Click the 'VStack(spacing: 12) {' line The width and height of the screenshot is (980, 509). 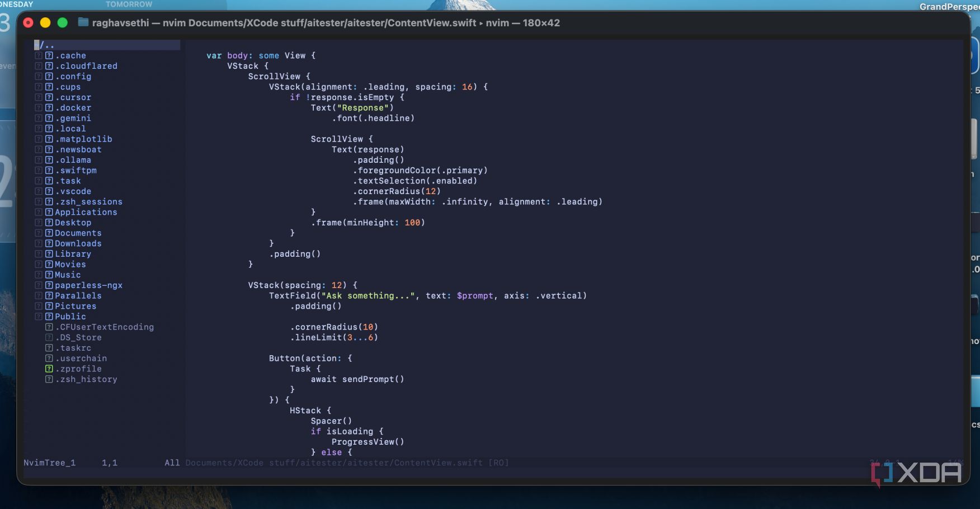(x=303, y=285)
